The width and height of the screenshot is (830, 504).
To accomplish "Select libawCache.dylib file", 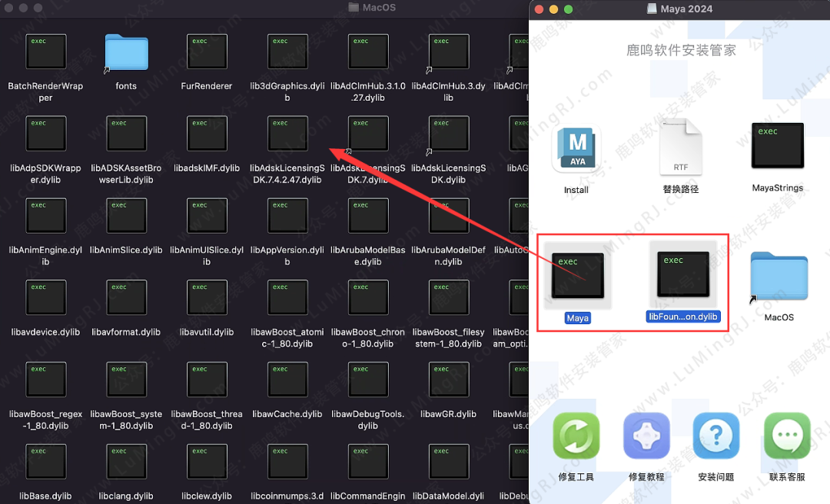I will pyautogui.click(x=287, y=380).
